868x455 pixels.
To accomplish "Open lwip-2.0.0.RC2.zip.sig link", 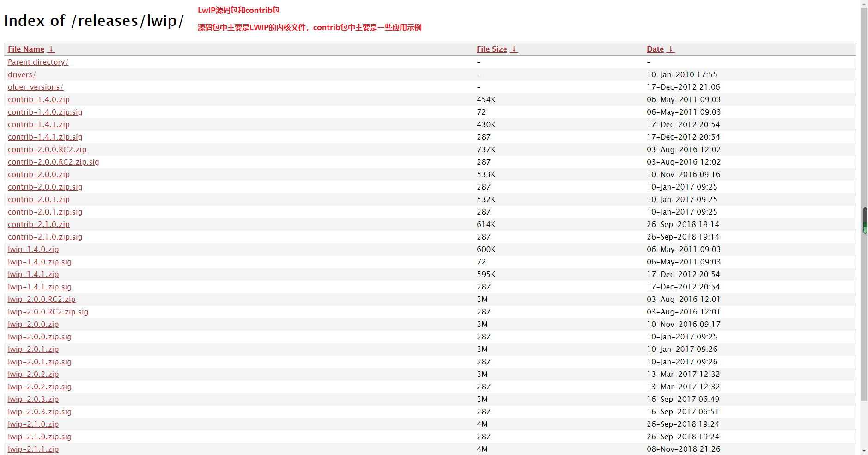I will [x=48, y=312].
